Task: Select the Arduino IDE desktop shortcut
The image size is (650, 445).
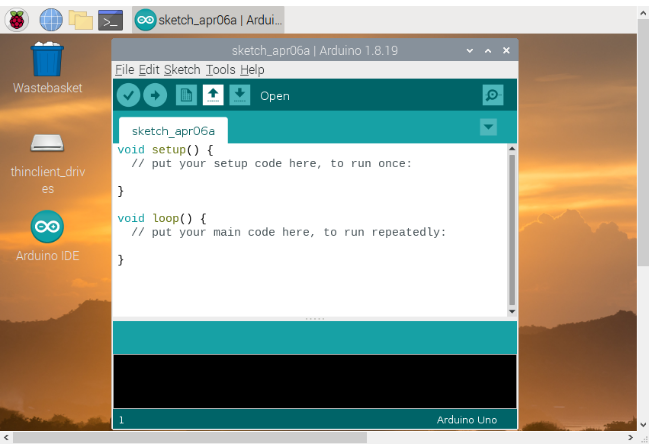Action: point(47,228)
